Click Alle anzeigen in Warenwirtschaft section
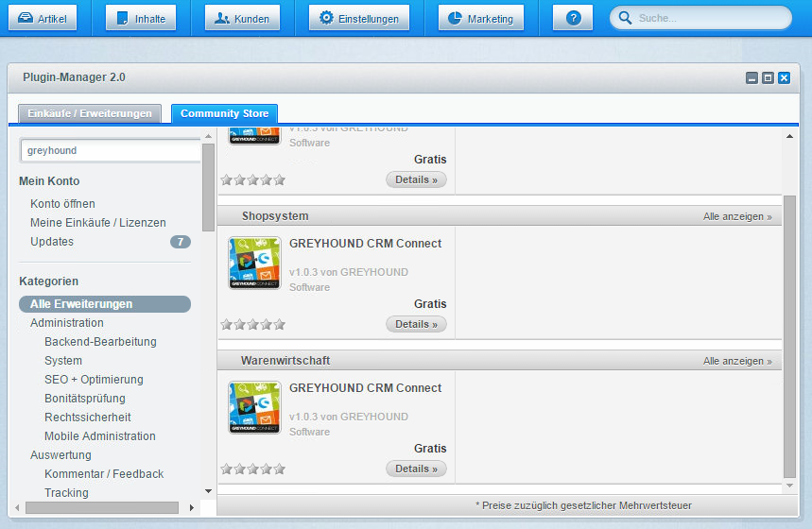The width and height of the screenshot is (812, 529). (x=737, y=361)
